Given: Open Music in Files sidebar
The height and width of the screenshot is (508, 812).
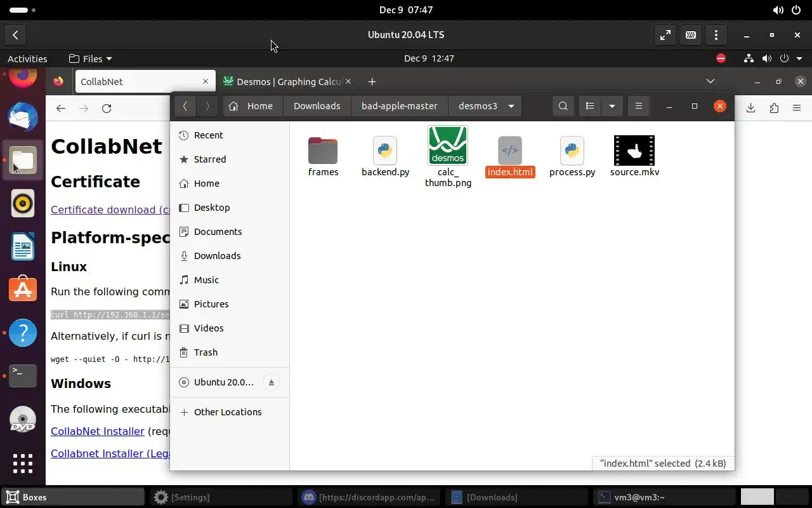Looking at the screenshot, I should (230, 280).
